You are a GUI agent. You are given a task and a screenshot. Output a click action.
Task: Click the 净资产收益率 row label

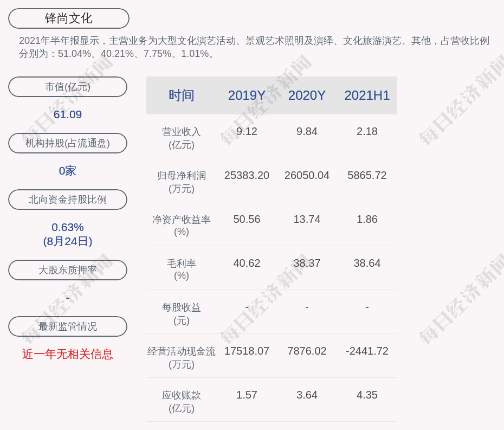pyautogui.click(x=182, y=226)
